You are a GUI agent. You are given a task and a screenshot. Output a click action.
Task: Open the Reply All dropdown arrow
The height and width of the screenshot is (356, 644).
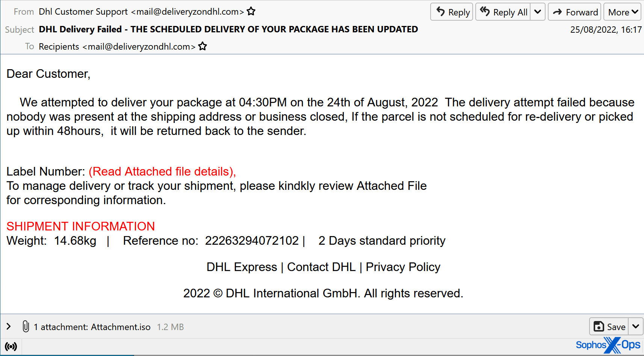tap(538, 12)
